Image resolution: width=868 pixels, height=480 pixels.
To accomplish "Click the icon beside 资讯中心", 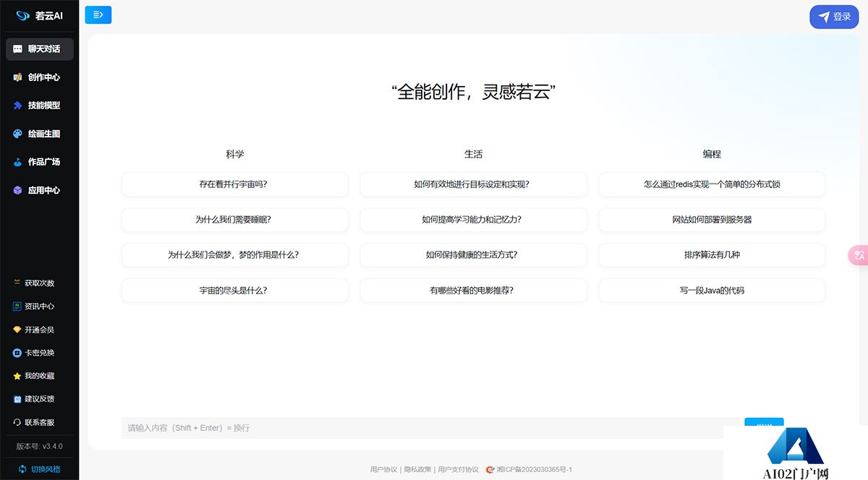I will pos(17,307).
